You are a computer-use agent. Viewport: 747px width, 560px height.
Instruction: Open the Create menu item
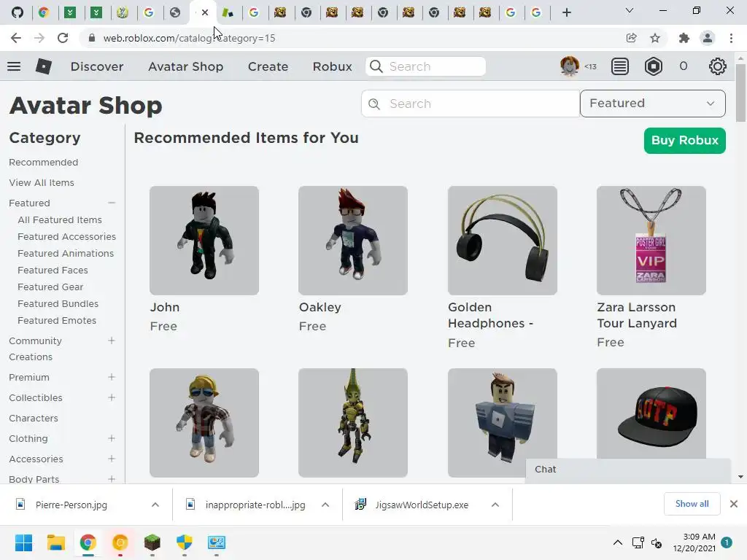(x=268, y=66)
